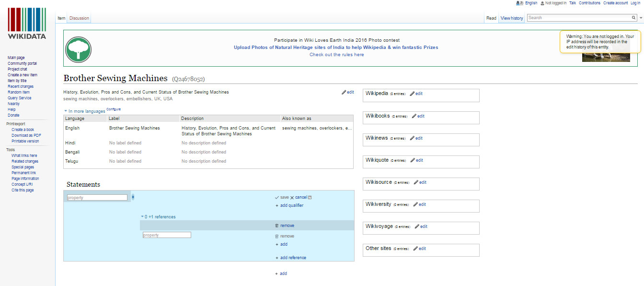Click the pencil edit icon beside Wikinews
The image size is (644, 286).
[x=412, y=138]
